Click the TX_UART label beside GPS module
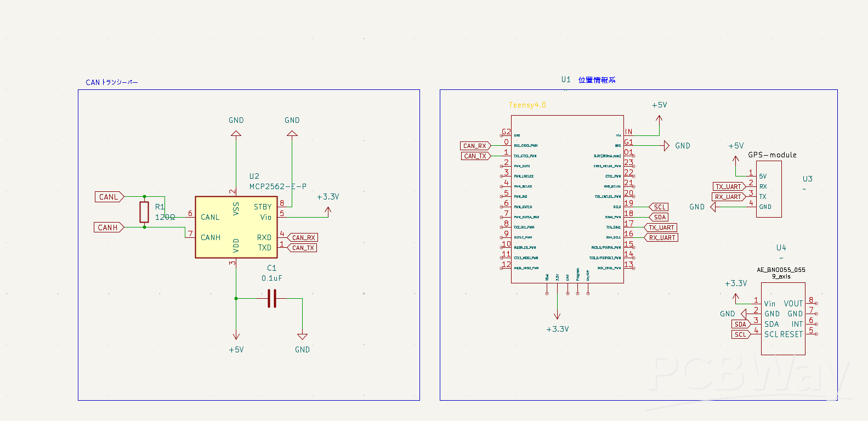The height and width of the screenshot is (421, 868). point(728,187)
